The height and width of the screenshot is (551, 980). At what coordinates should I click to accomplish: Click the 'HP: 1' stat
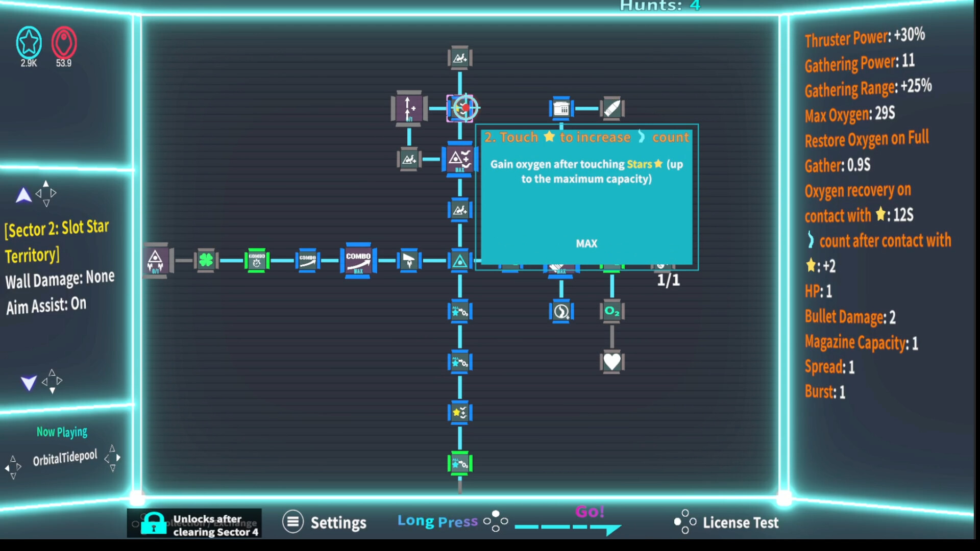click(818, 291)
